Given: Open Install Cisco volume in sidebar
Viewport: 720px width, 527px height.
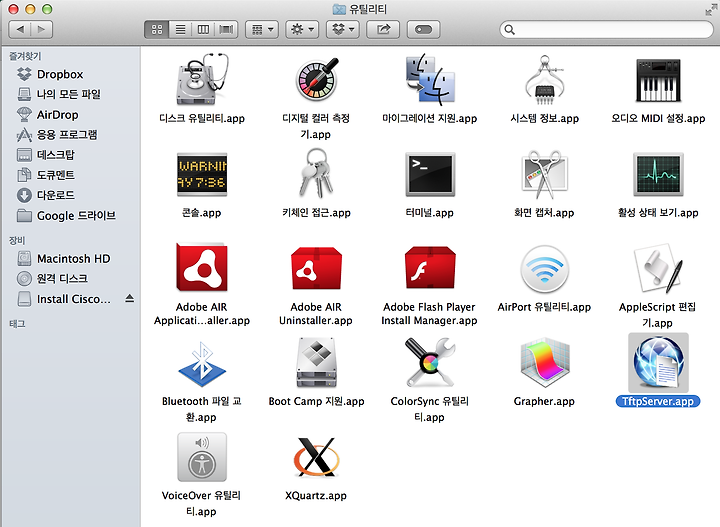Looking at the screenshot, I should click(73, 299).
